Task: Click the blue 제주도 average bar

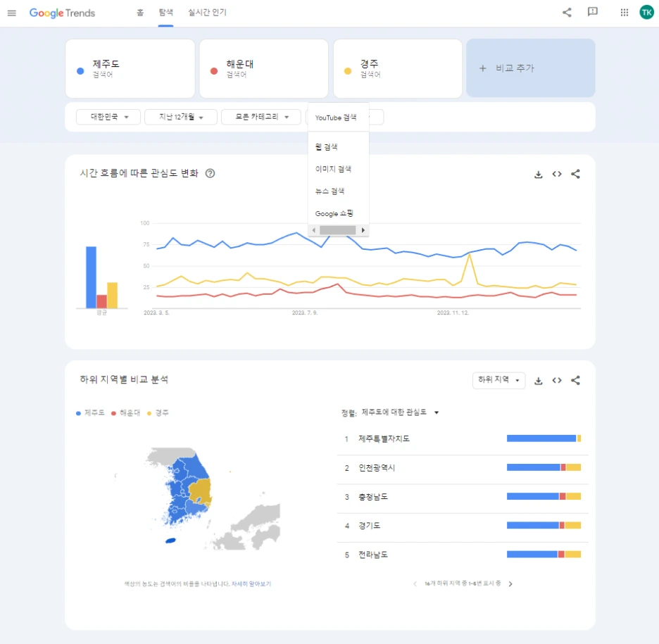Action: click(92, 277)
